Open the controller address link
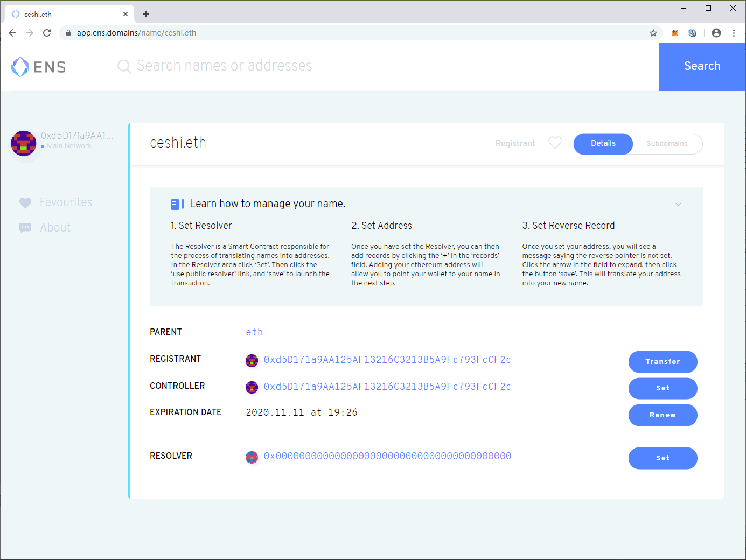The width and height of the screenshot is (746, 560). 387,387
